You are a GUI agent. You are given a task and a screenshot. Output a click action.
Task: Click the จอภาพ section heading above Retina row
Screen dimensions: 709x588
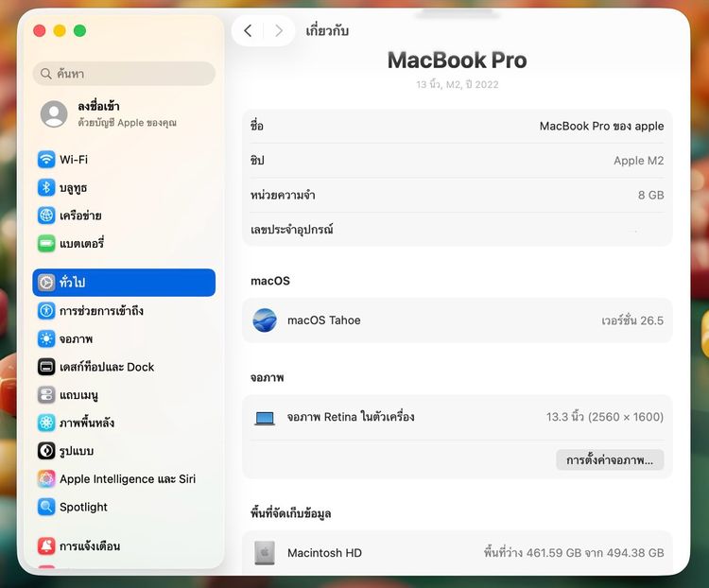click(x=267, y=378)
